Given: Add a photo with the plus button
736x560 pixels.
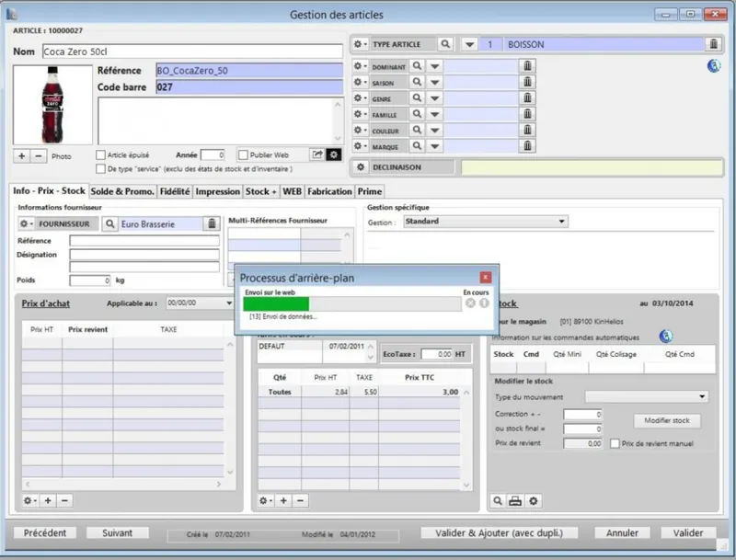Looking at the screenshot, I should pyautogui.click(x=21, y=155).
